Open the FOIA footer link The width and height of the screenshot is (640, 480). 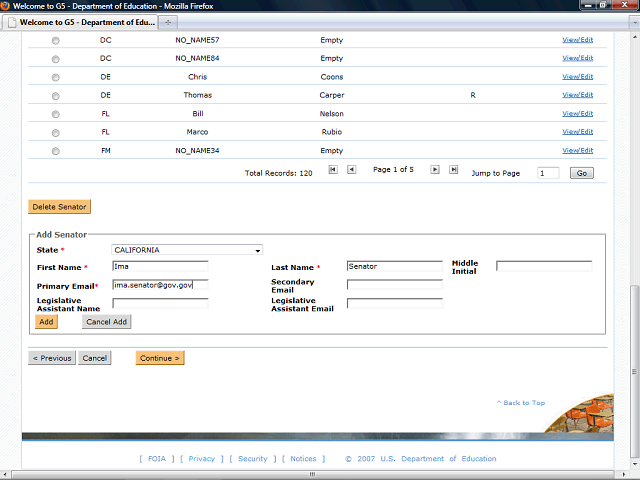tap(156, 459)
